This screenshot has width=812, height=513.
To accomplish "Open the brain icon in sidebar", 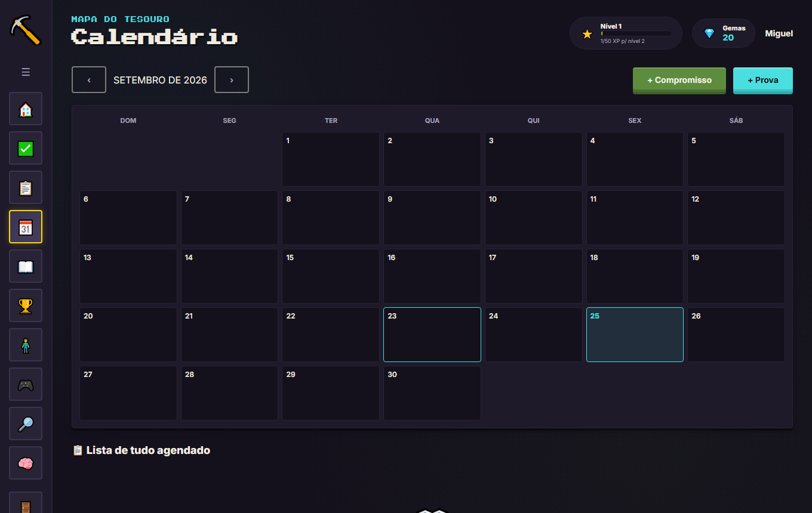I will tap(26, 463).
